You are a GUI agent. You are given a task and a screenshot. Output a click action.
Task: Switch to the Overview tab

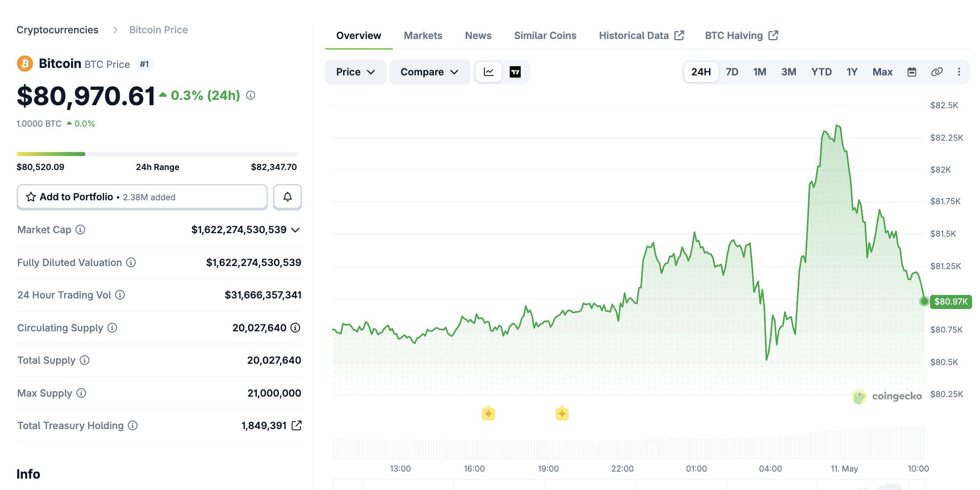[359, 36]
